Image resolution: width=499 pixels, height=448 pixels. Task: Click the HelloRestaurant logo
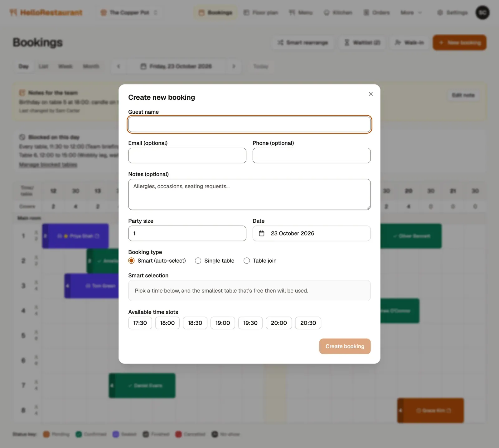(x=46, y=12)
